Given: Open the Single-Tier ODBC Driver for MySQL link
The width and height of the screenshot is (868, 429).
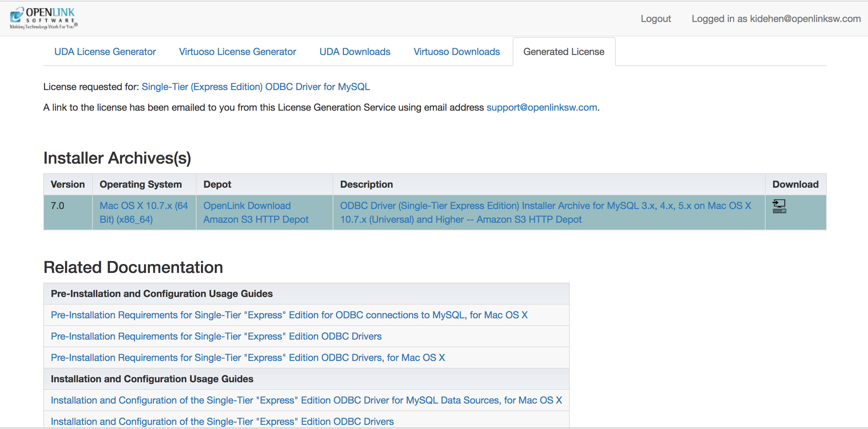Looking at the screenshot, I should (256, 87).
